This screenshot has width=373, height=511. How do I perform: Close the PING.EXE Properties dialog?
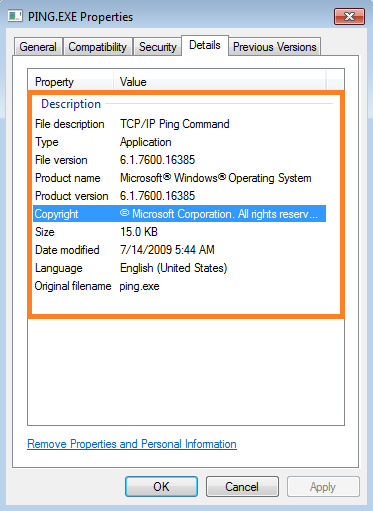[x=349, y=16]
